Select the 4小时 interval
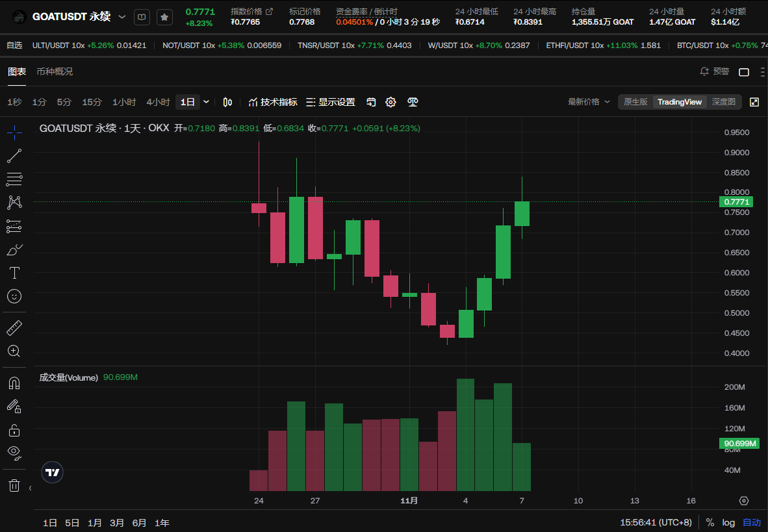 pos(158,102)
